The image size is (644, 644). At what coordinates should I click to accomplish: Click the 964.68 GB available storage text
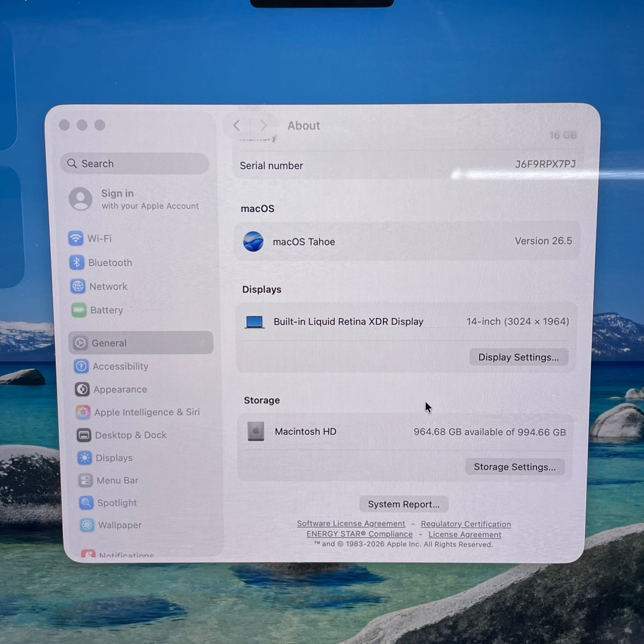pyautogui.click(x=490, y=432)
